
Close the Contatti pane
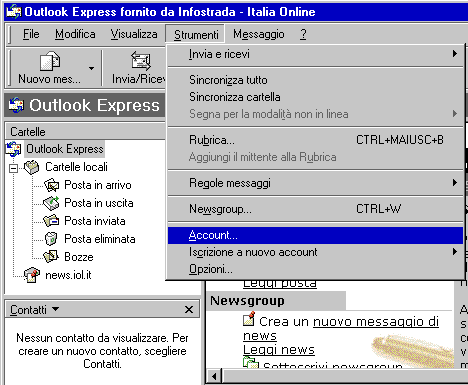[189, 310]
